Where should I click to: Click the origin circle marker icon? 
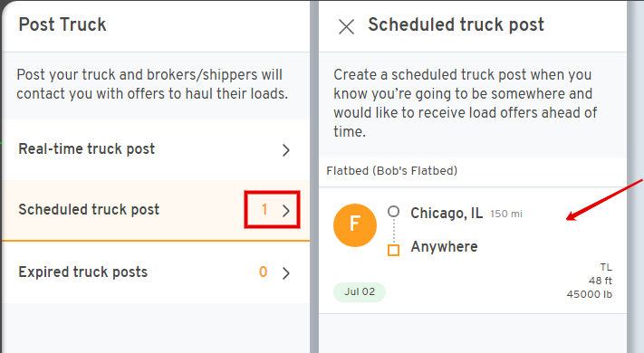tap(393, 212)
